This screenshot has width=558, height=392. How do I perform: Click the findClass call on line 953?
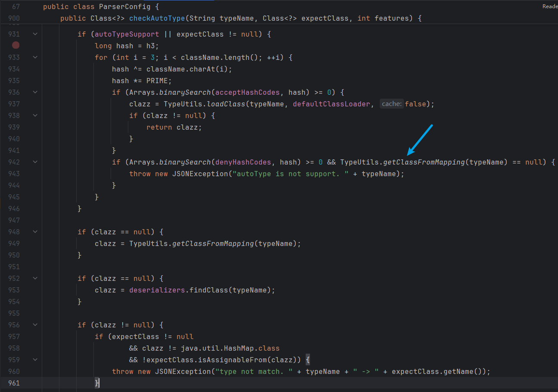[x=208, y=290]
